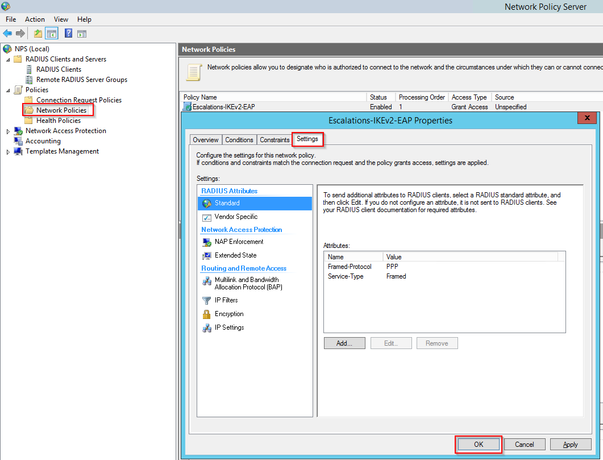Image resolution: width=603 pixels, height=460 pixels.
Task: Open the File menu
Action: [11, 19]
